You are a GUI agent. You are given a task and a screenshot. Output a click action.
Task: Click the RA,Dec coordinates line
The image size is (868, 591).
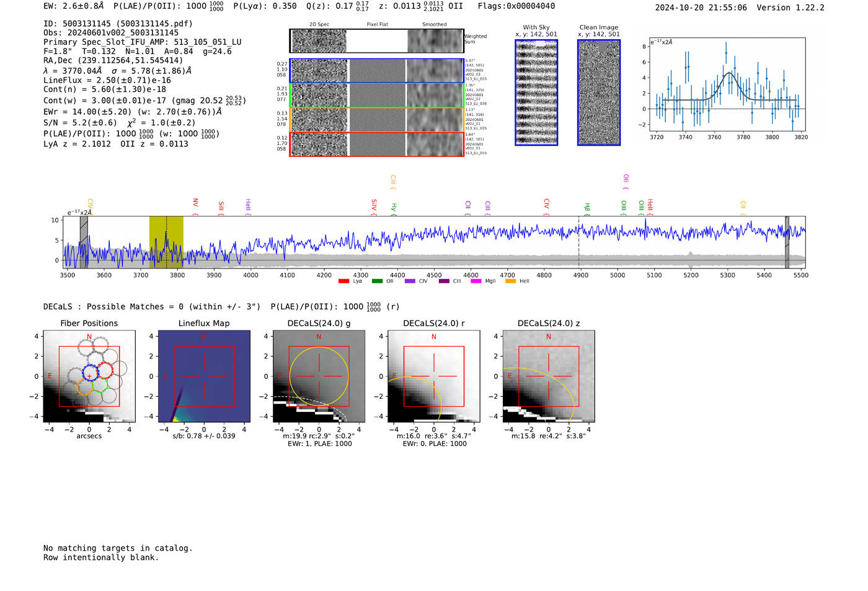pyautogui.click(x=113, y=60)
